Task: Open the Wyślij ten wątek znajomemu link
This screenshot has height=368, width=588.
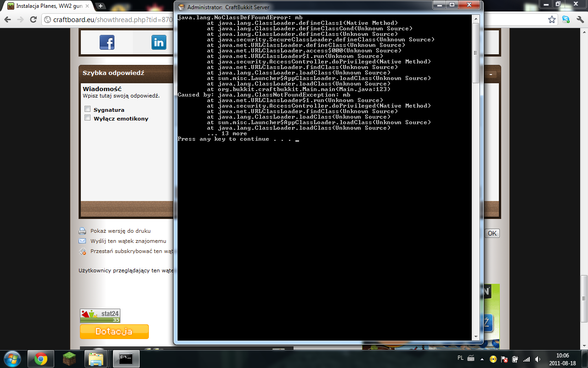Action: (128, 241)
